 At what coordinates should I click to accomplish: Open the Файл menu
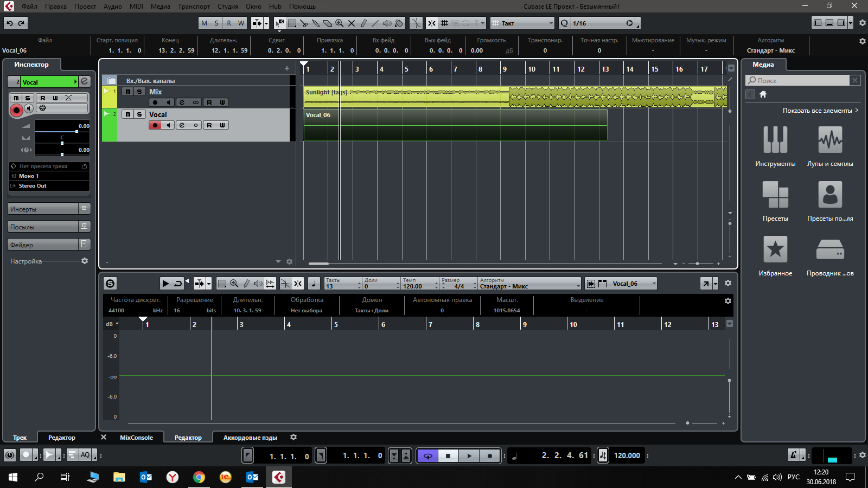coord(29,7)
